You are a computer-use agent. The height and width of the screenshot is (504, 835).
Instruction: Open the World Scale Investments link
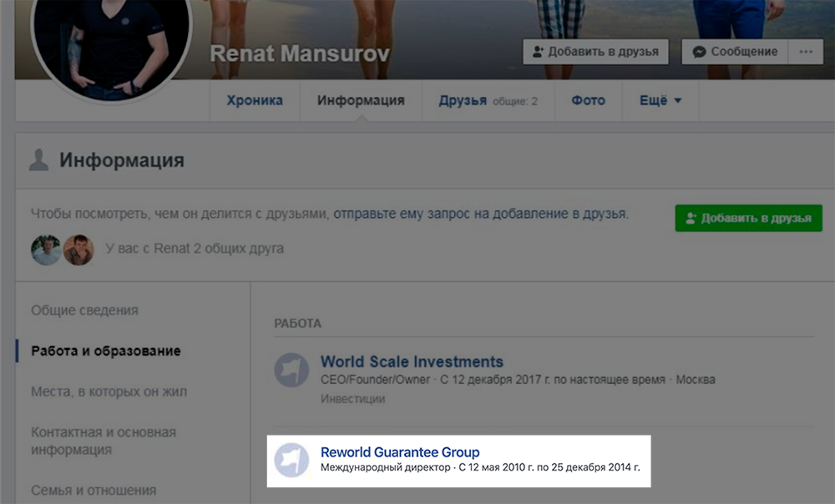pos(412,362)
